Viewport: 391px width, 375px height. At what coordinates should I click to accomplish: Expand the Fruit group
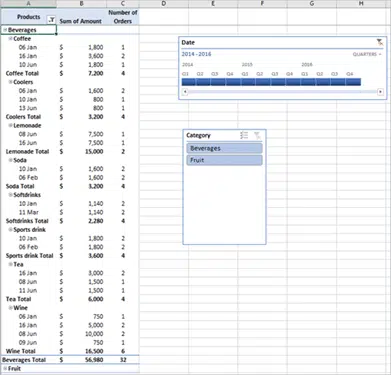[5, 368]
